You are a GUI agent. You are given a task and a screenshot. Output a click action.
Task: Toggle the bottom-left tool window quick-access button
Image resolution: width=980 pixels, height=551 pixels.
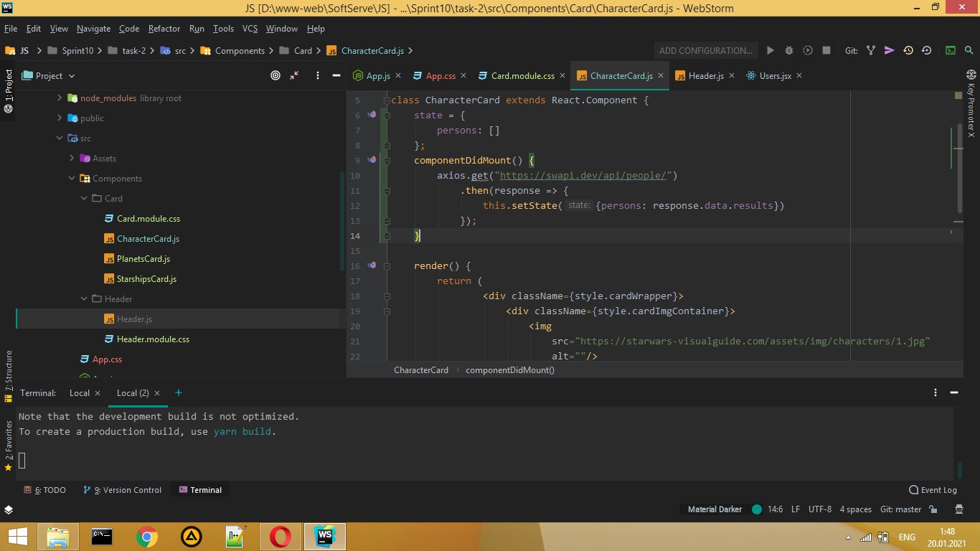click(x=8, y=509)
